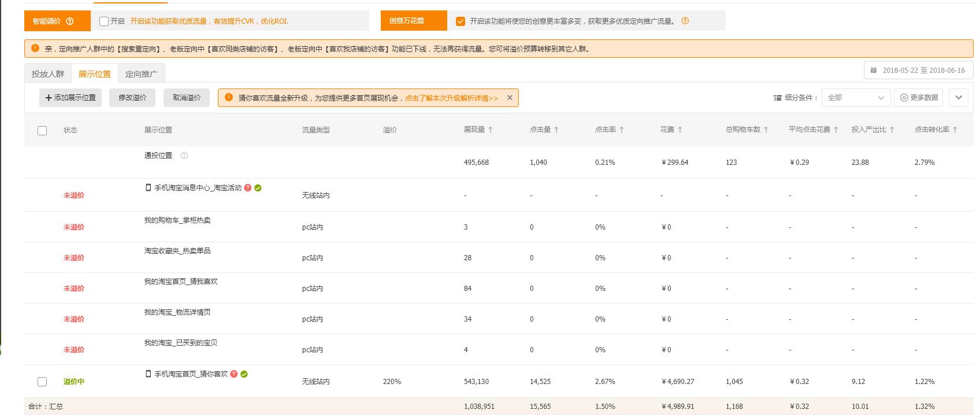Click 溢价中 status text
Viewport: 980px width, 417px height.
[74, 382]
